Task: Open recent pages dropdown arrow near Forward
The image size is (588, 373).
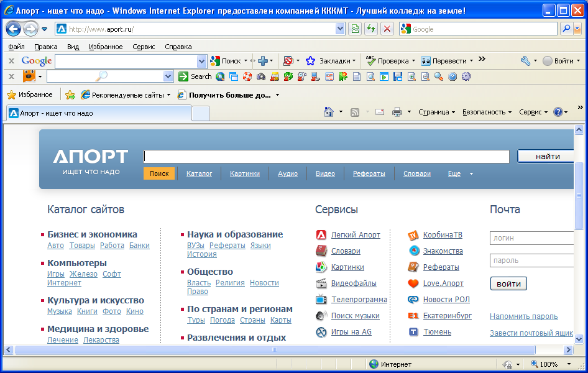Action: 44,29
